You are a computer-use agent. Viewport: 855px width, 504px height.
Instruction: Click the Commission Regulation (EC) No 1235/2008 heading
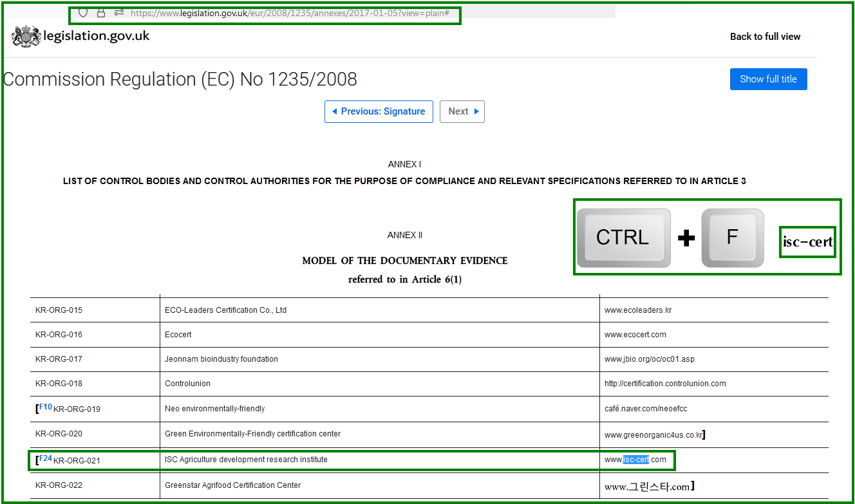click(x=180, y=79)
